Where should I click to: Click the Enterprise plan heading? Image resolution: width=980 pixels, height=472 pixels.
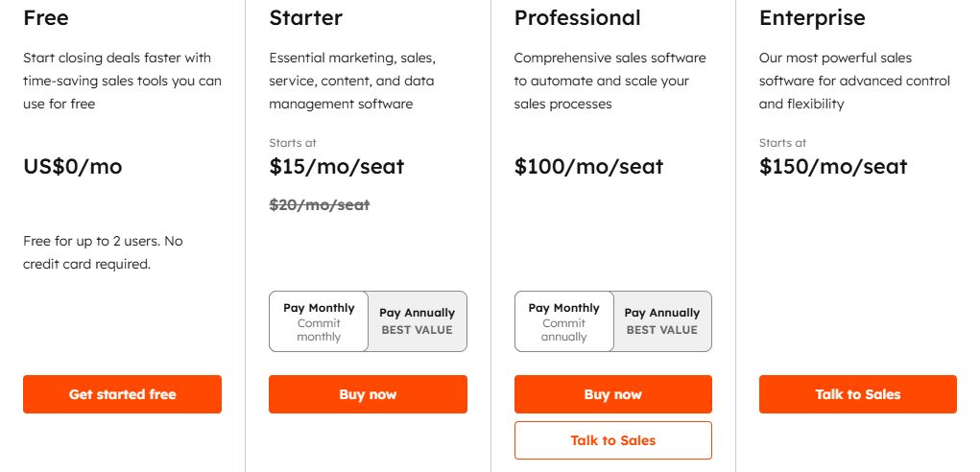[x=812, y=18]
